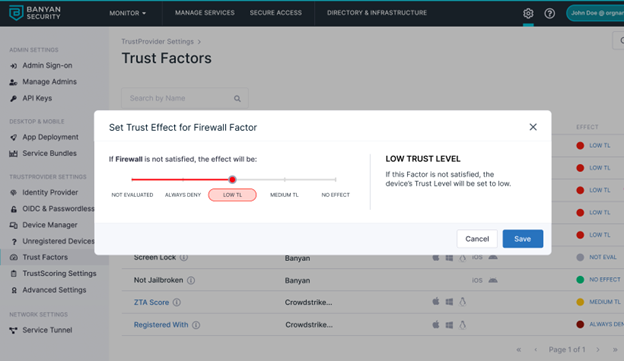
Task: Open the Banyan Security logo home
Action: (35, 13)
